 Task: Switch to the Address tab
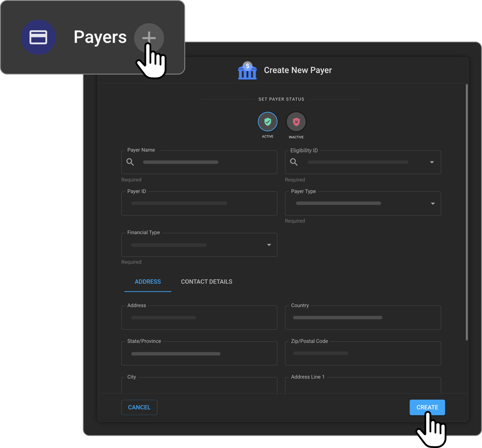(x=148, y=282)
